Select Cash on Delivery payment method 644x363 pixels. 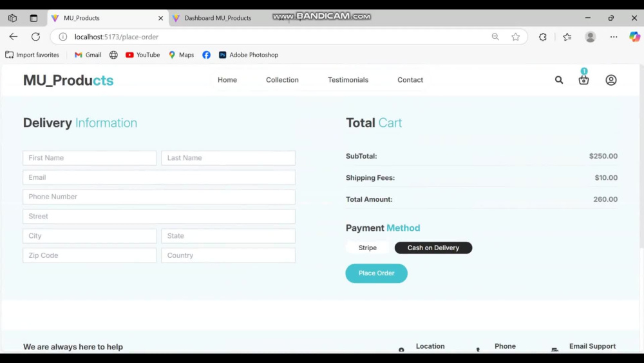(433, 248)
